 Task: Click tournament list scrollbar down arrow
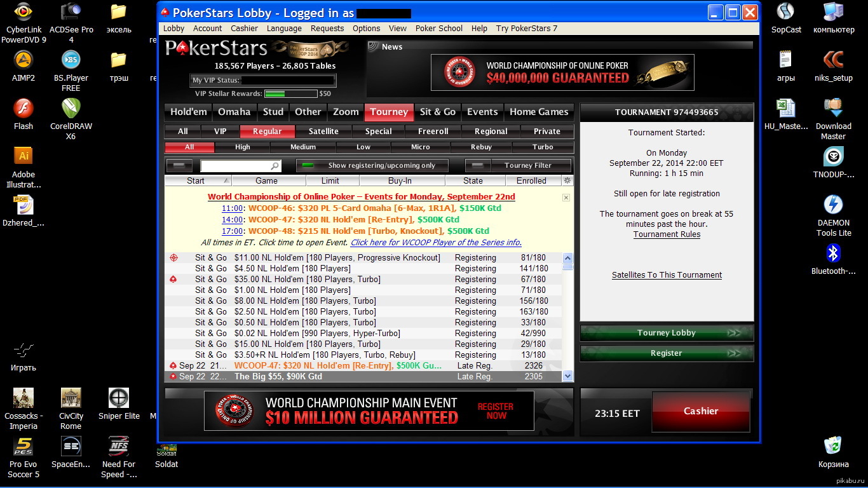pyautogui.click(x=568, y=376)
